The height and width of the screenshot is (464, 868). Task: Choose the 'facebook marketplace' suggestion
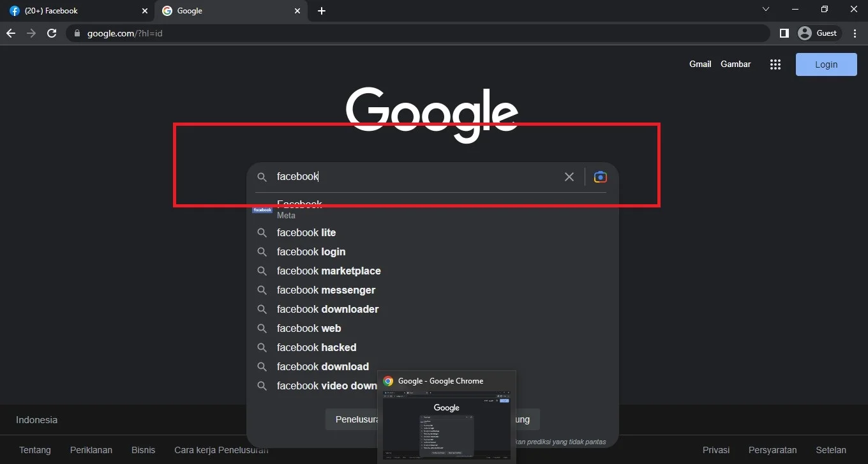tap(432, 271)
